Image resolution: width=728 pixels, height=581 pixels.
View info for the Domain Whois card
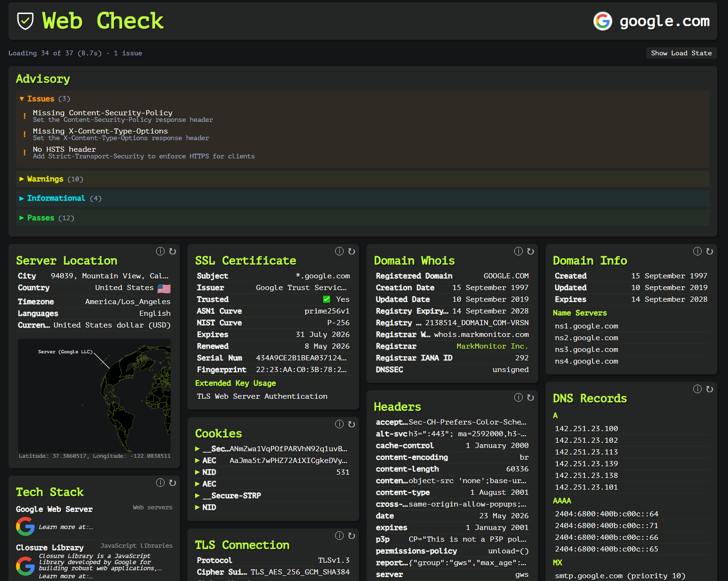coord(518,252)
